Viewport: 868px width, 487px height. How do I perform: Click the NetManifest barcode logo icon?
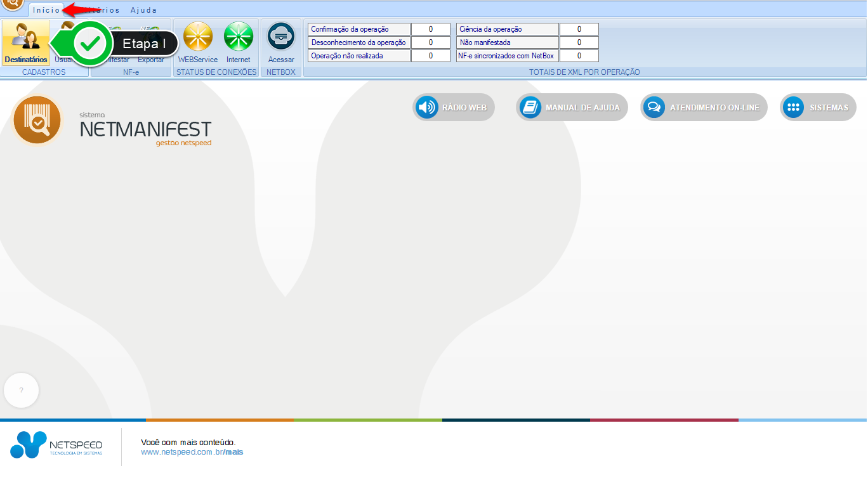[37, 120]
